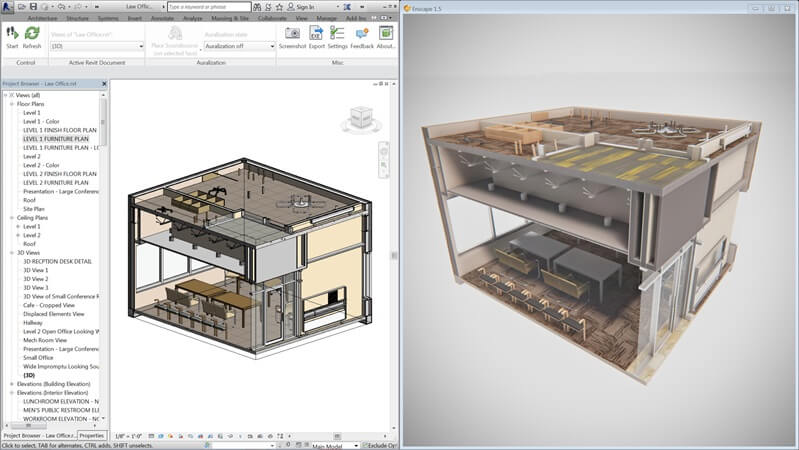Select the {3D} view in browser
The width and height of the screenshot is (799, 450).
coord(29,376)
